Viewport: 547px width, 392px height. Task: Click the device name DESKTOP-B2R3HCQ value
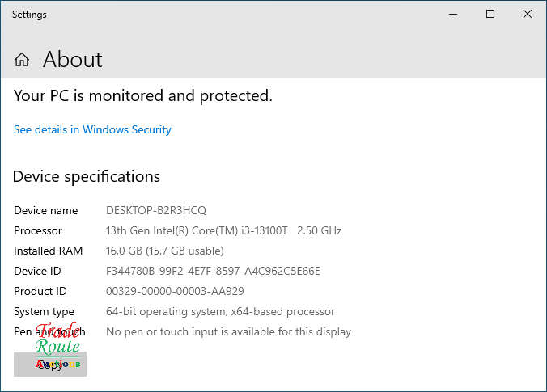click(x=156, y=210)
